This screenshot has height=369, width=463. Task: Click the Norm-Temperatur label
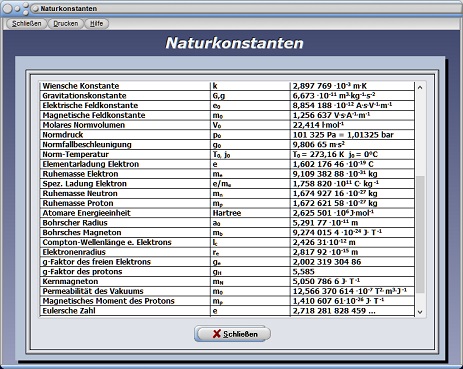tap(75, 154)
